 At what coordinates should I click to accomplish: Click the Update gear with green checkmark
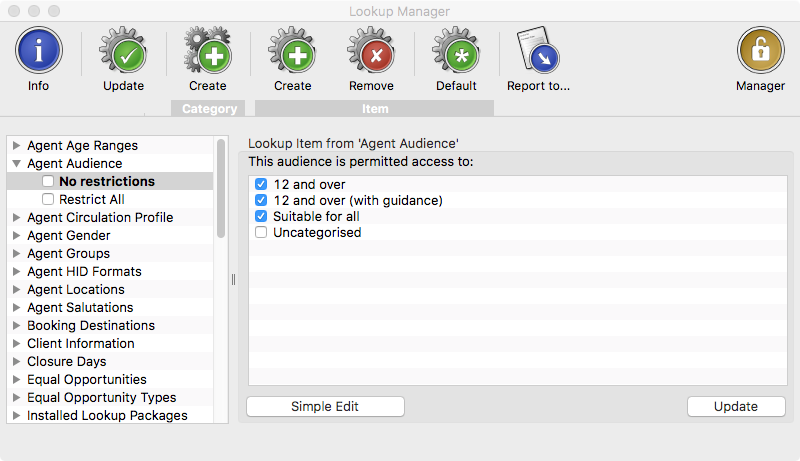tap(123, 52)
